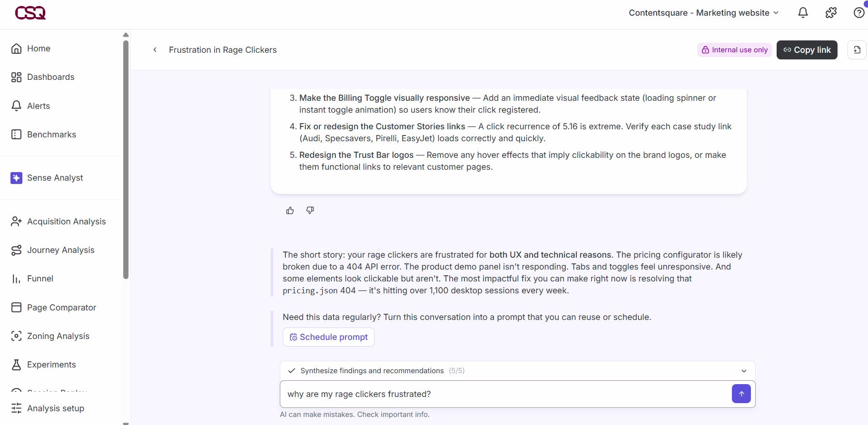The height and width of the screenshot is (425, 868).
Task: Open the help question mark icon
Action: [859, 13]
